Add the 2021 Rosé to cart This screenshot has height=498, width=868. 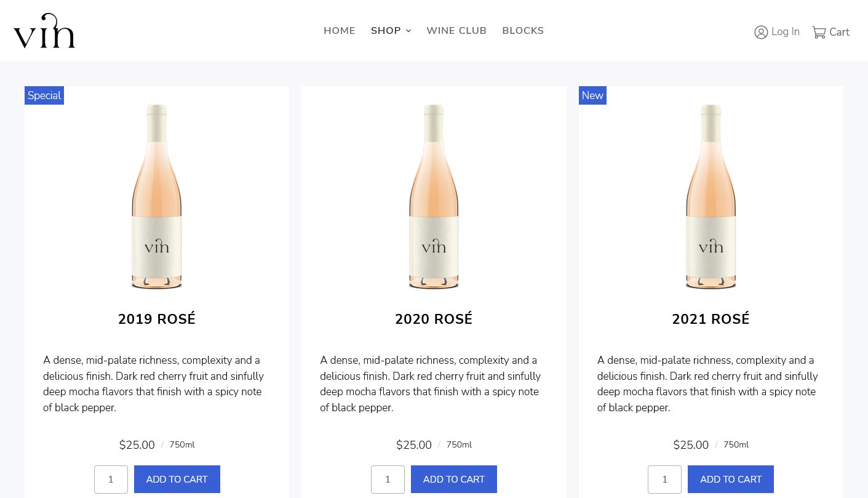click(730, 480)
